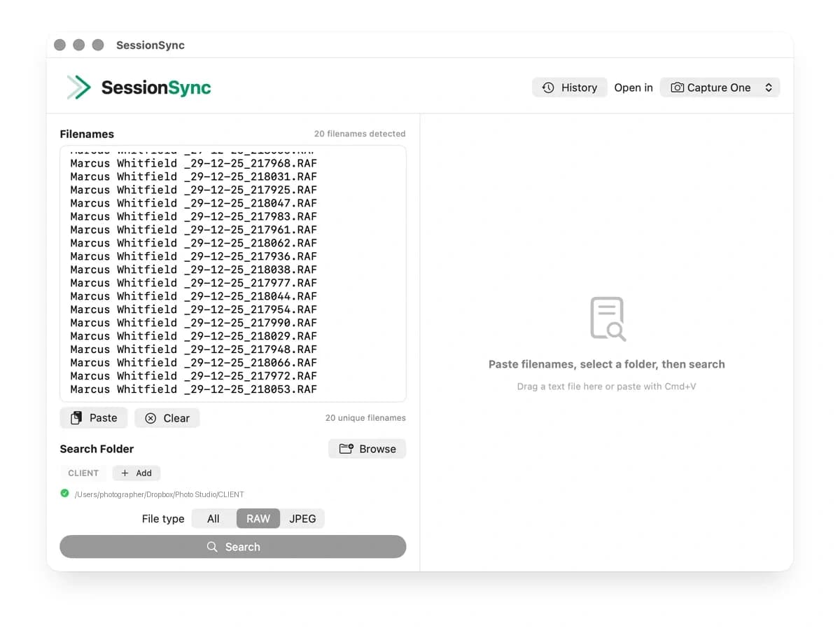This screenshot has width=840, height=633.
Task: Click the circled X icon on the Clear button
Action: tap(151, 418)
